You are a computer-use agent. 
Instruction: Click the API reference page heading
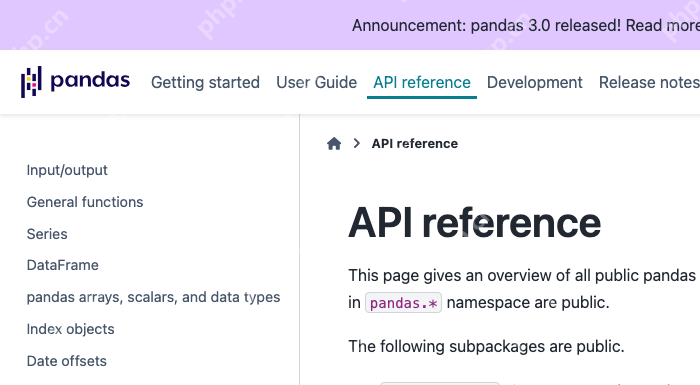475,223
